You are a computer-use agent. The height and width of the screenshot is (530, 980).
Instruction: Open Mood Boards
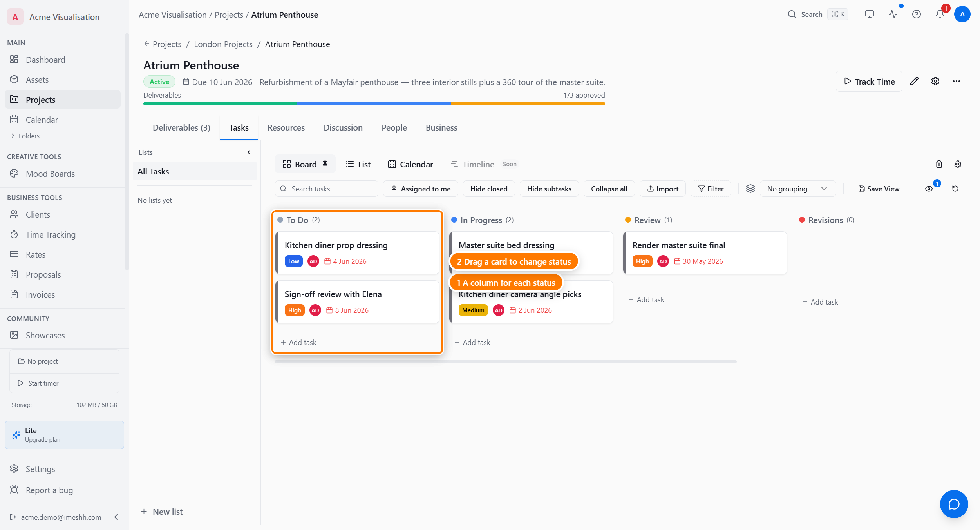point(63,174)
